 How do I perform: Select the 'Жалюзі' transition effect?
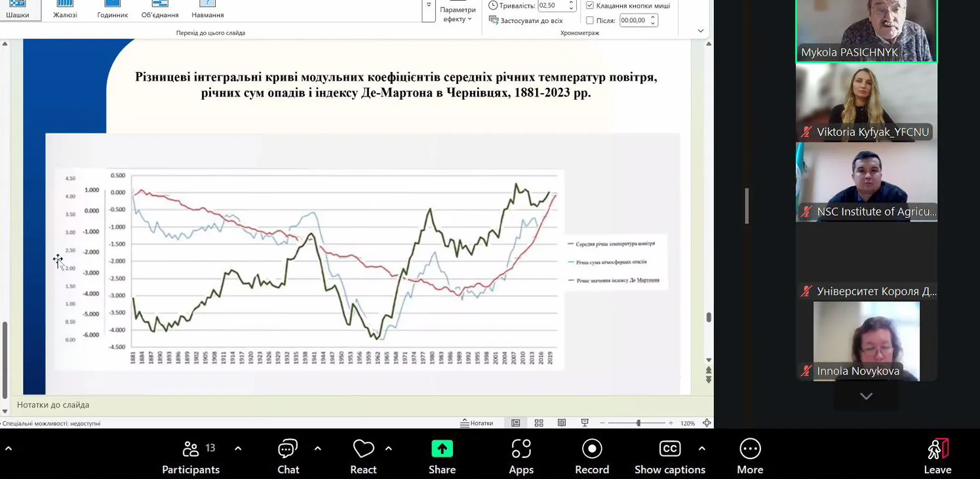(x=65, y=10)
